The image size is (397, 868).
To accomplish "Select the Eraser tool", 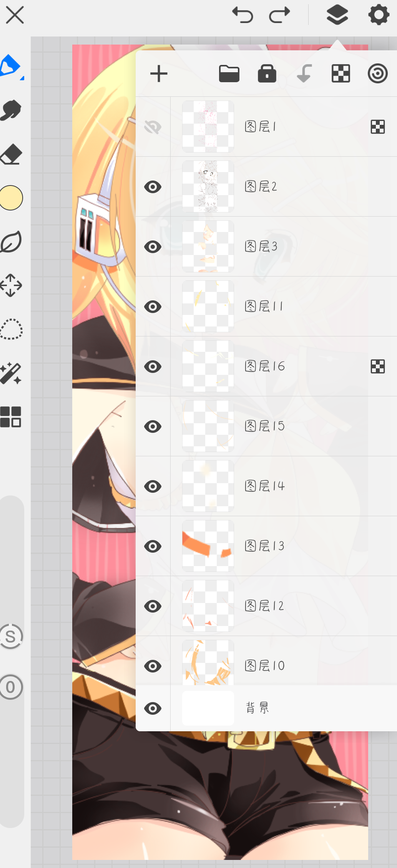I will 12,154.
